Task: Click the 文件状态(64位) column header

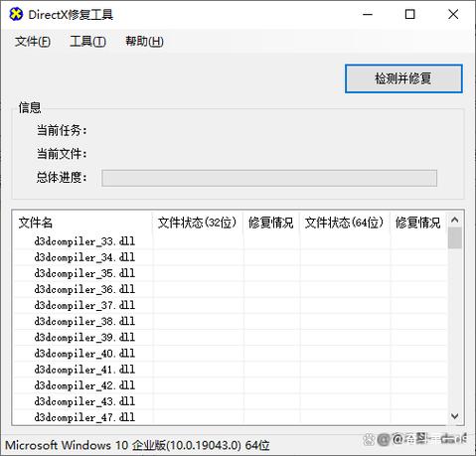Action: click(x=345, y=223)
